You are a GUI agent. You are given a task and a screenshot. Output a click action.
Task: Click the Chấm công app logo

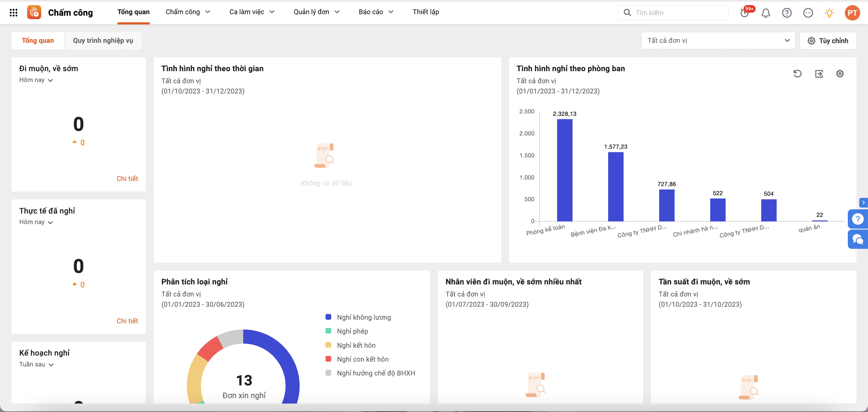34,12
